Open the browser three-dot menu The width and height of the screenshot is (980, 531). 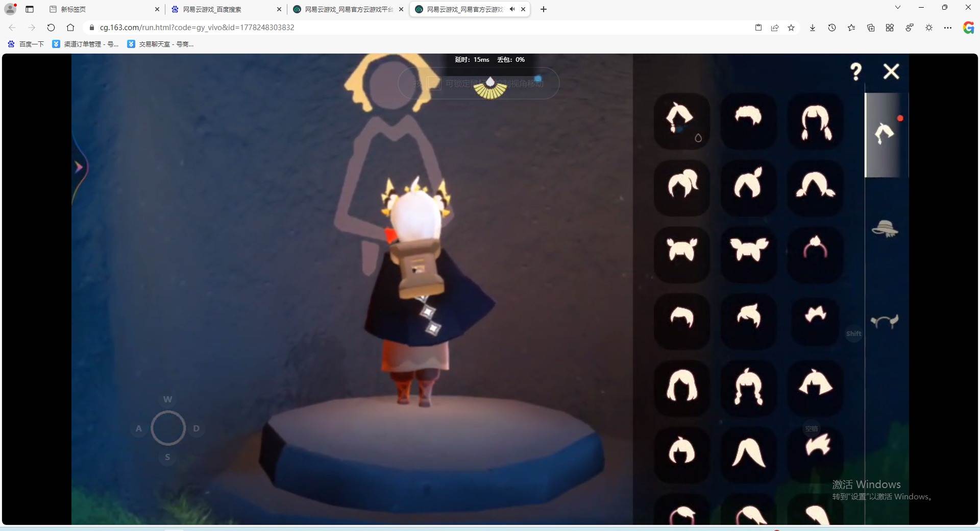click(948, 28)
